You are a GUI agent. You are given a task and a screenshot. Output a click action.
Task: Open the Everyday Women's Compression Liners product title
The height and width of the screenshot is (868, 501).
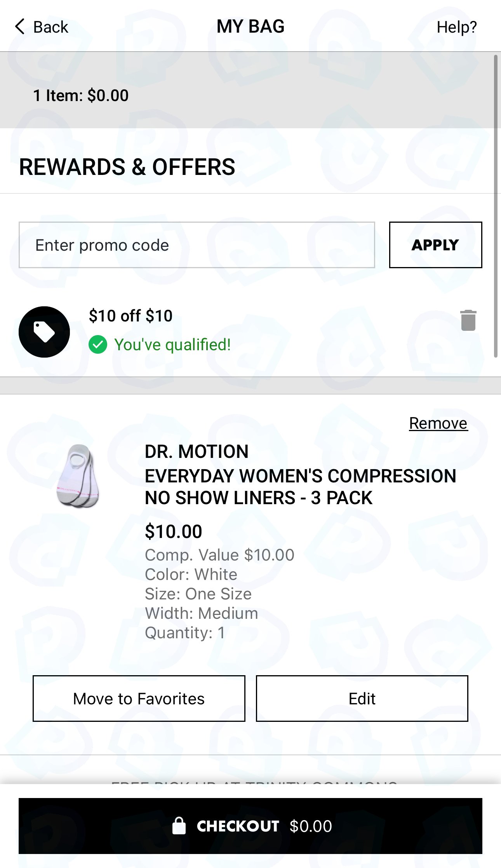300,487
